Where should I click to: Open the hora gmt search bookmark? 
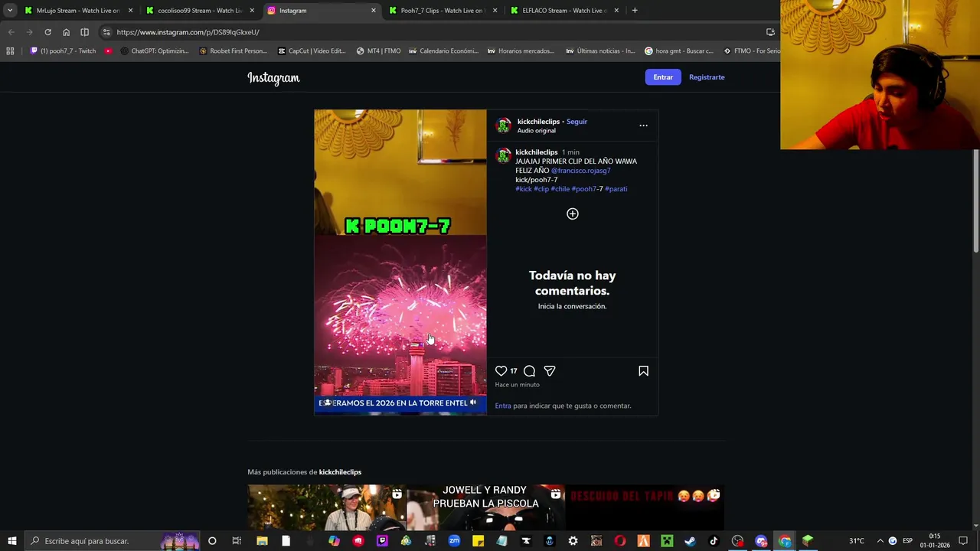[679, 51]
